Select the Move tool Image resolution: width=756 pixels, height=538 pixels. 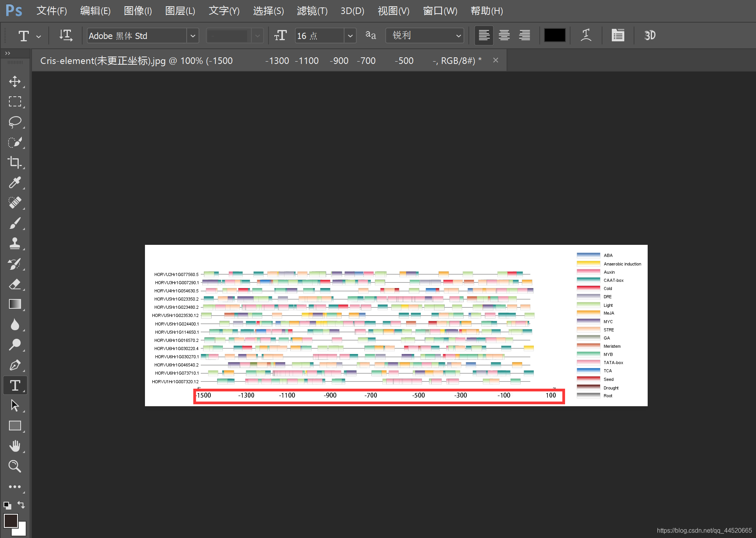(x=15, y=81)
